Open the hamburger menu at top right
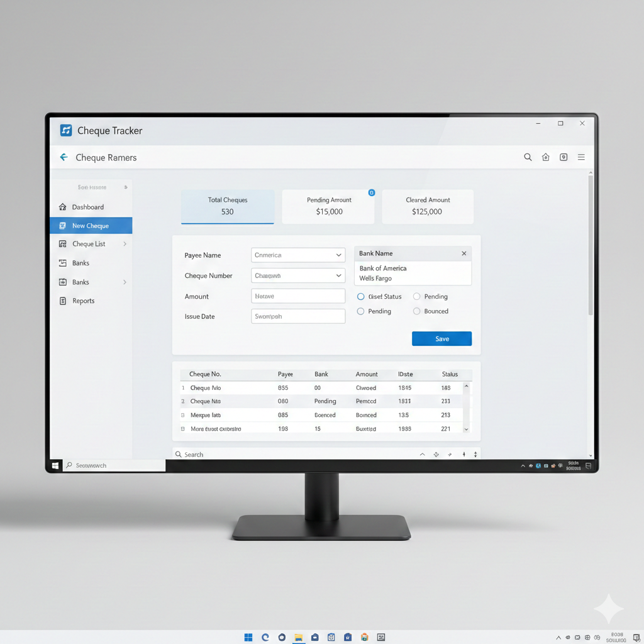Image resolution: width=644 pixels, height=644 pixels. [581, 157]
